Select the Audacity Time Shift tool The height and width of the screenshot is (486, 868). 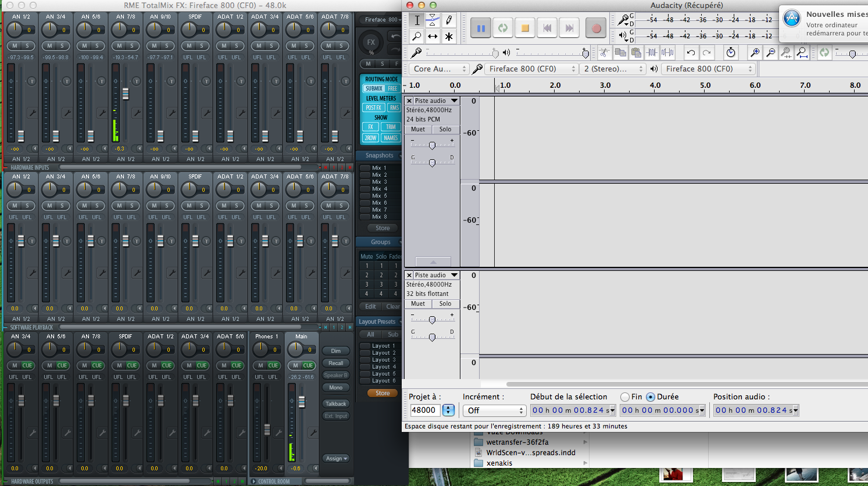pyautogui.click(x=433, y=36)
